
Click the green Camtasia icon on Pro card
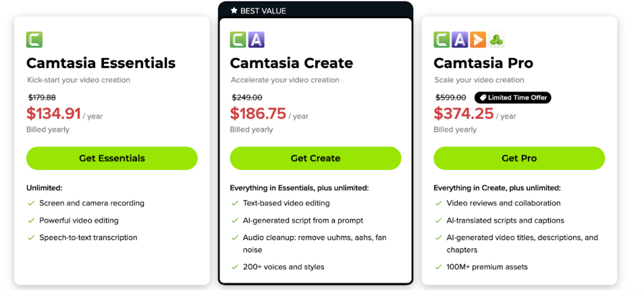coord(441,40)
